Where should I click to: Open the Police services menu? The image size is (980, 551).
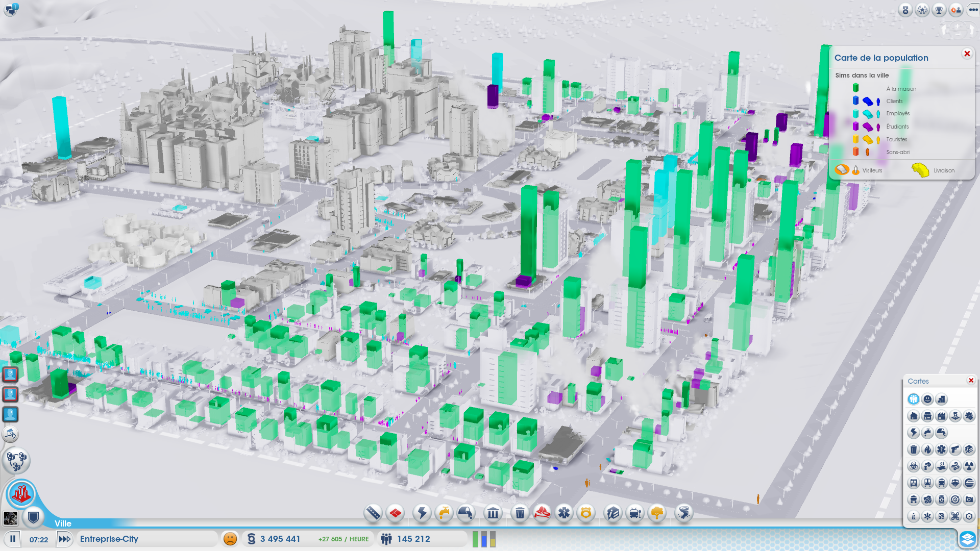click(586, 513)
